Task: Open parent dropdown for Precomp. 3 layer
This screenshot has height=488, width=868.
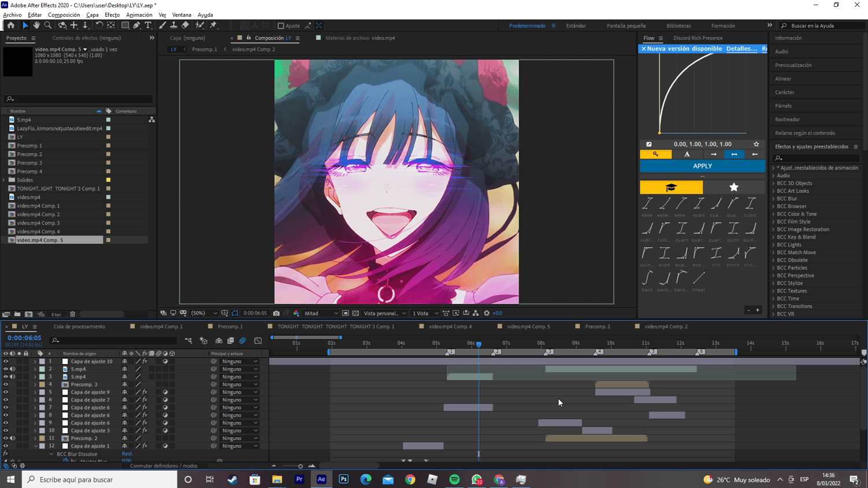Action: coord(240,384)
